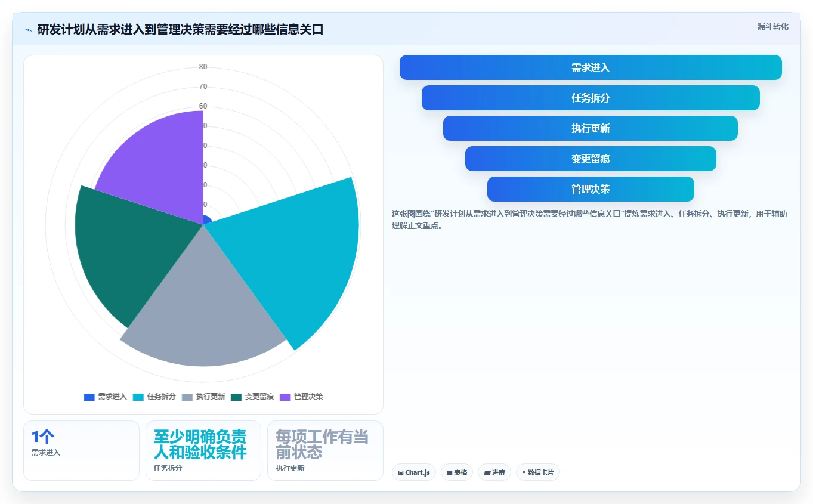Click the icon in 表格 chip
This screenshot has width=813, height=504.
click(450, 472)
